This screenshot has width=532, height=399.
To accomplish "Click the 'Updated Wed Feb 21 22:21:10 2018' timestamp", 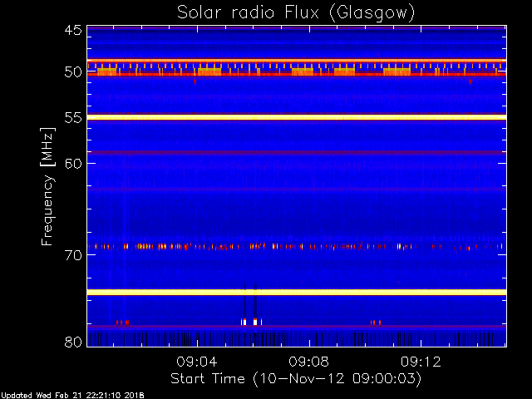I will (72, 396).
